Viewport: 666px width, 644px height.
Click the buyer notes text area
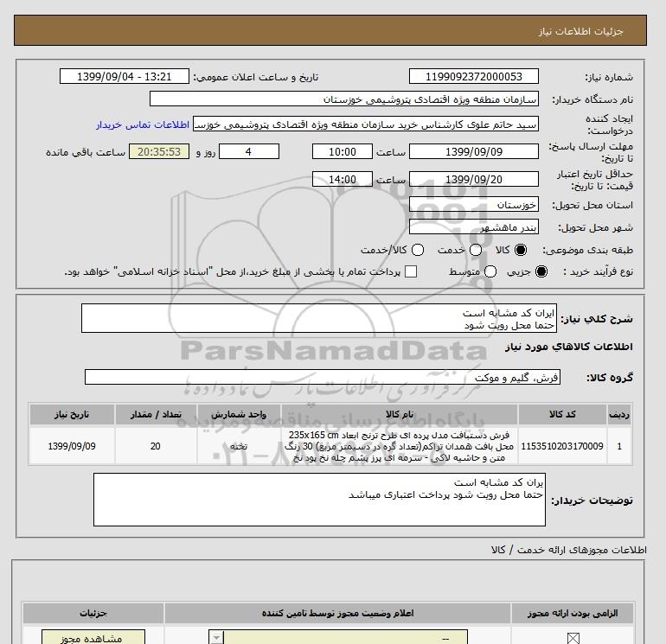pos(319,500)
